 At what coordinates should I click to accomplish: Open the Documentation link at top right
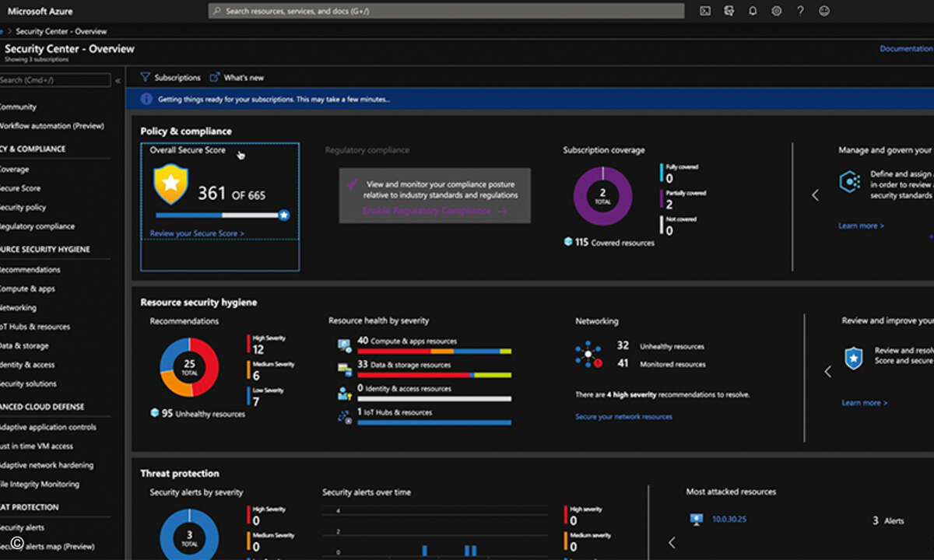pyautogui.click(x=906, y=48)
